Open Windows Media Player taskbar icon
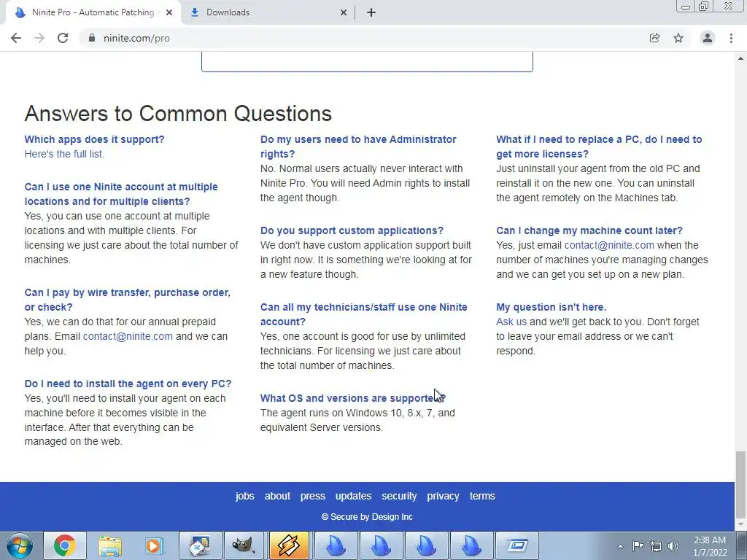This screenshot has height=560, width=747. 155,545
